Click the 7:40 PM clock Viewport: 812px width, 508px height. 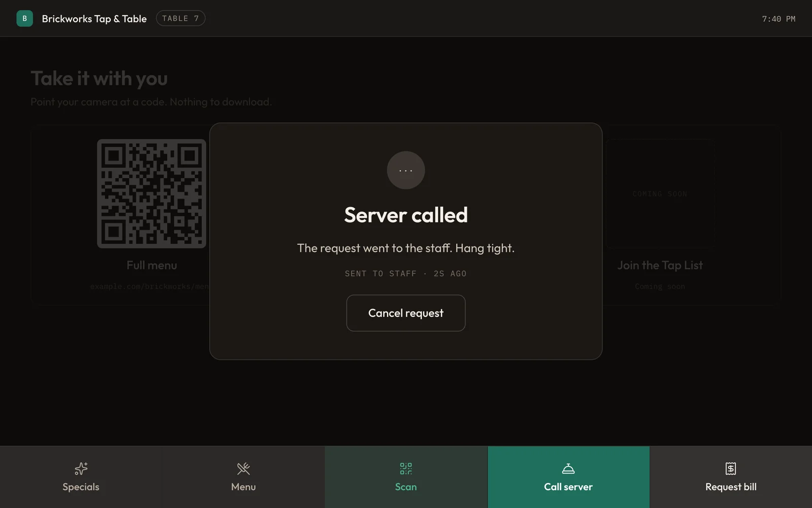[779, 19]
